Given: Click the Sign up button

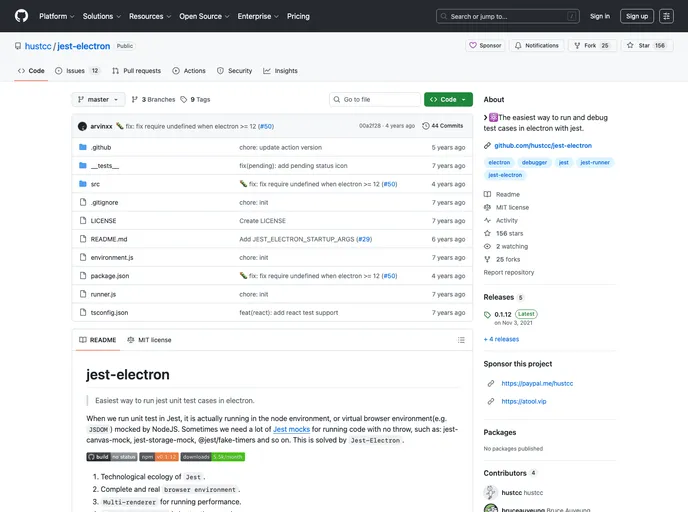Looking at the screenshot, I should click(x=637, y=16).
